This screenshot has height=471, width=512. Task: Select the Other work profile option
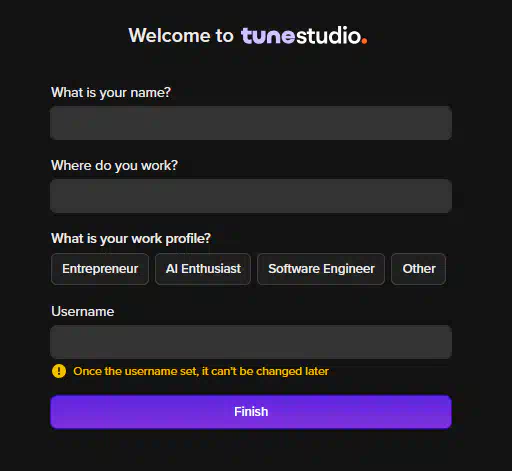point(419,269)
